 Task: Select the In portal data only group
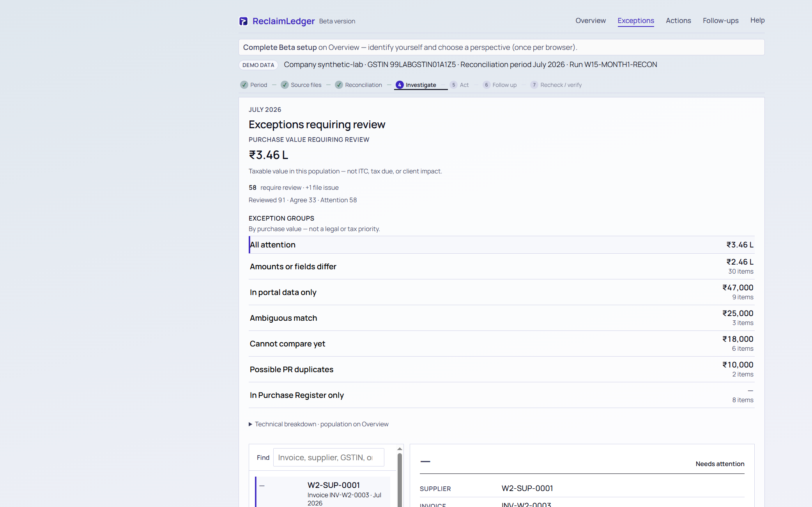tap(501, 292)
